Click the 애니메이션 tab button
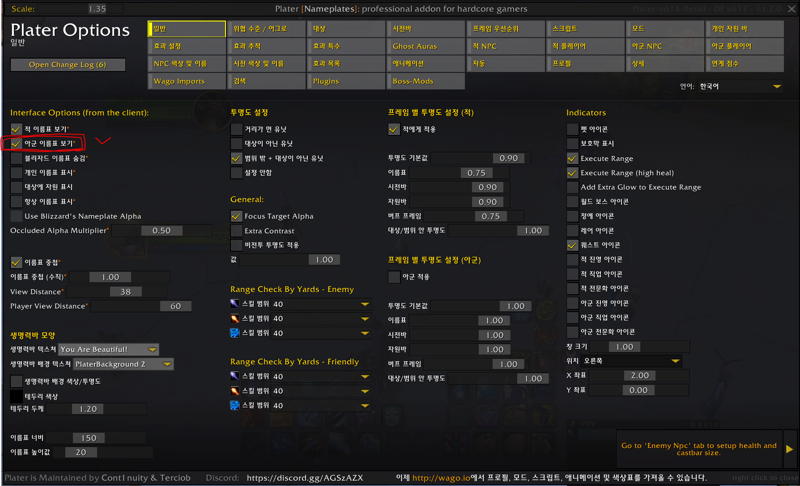This screenshot has width=800, height=486. 426,64
